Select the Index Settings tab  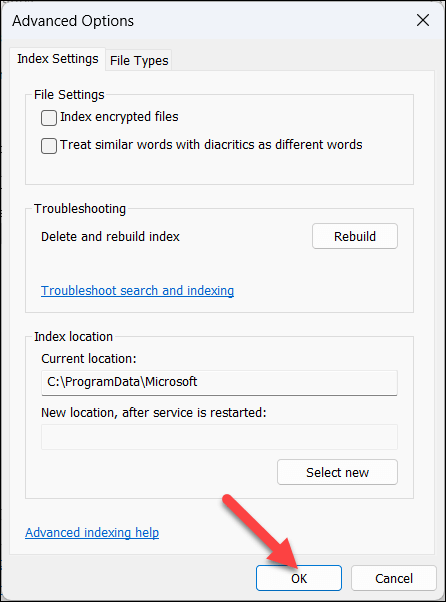click(x=58, y=59)
